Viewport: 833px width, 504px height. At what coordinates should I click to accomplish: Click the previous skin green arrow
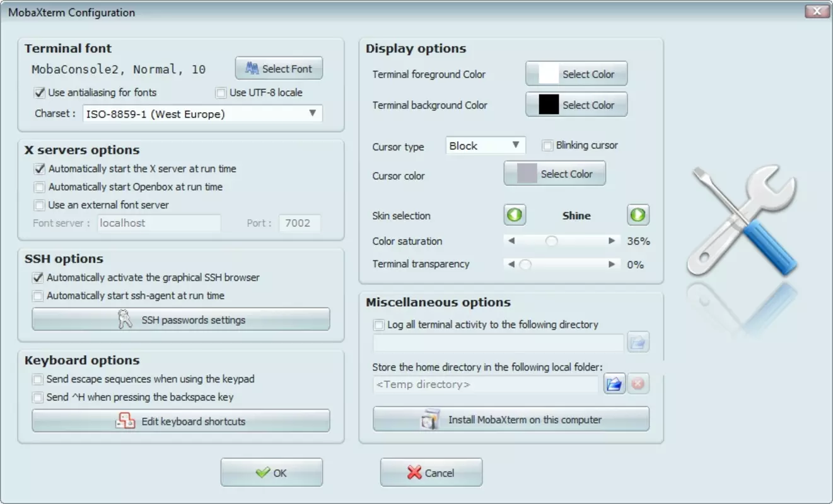click(x=515, y=215)
